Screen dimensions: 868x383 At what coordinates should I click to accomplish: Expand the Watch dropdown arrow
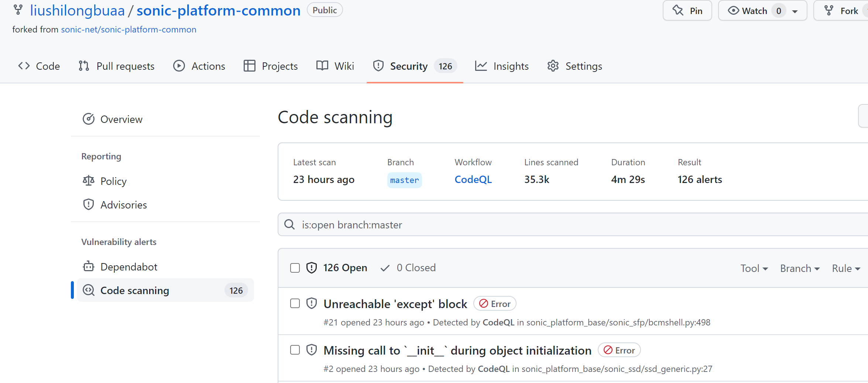coord(795,11)
